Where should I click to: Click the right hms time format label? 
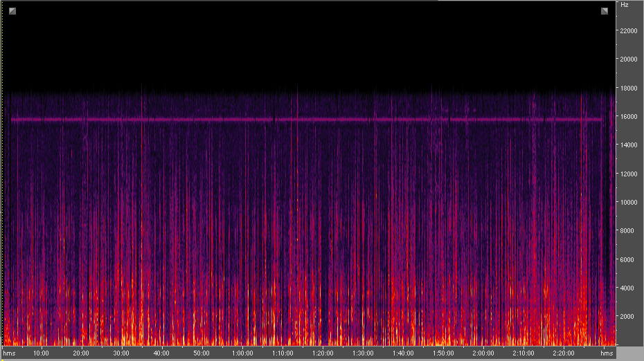coord(607,353)
